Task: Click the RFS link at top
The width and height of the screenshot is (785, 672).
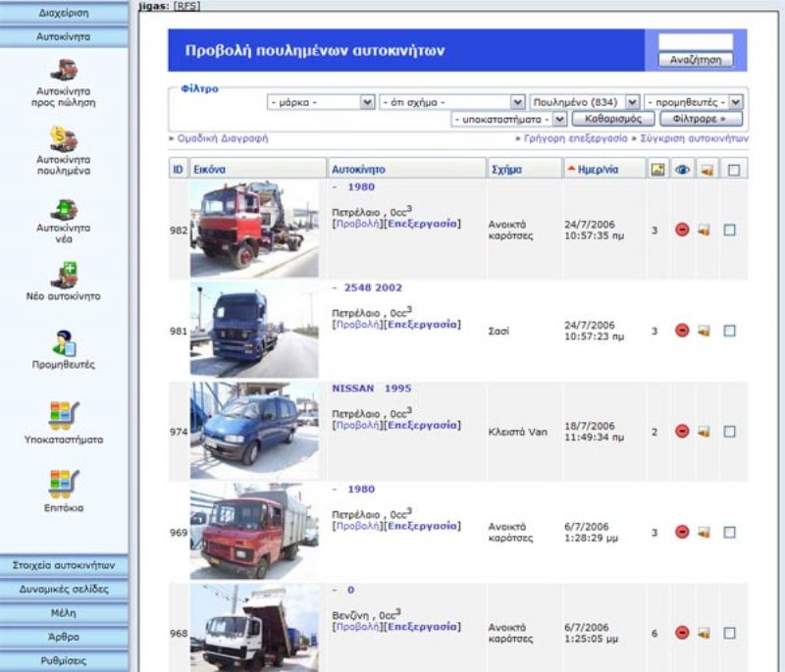Action: [186, 6]
